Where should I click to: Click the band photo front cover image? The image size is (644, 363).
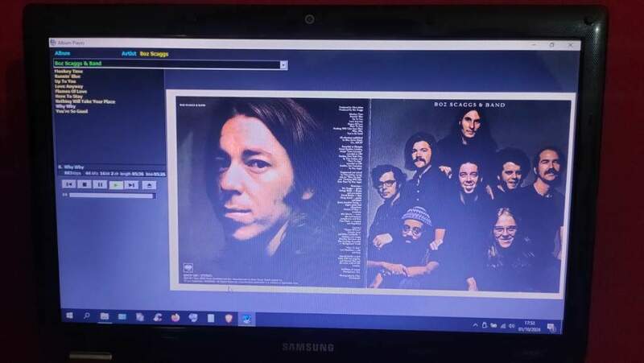click(469, 195)
